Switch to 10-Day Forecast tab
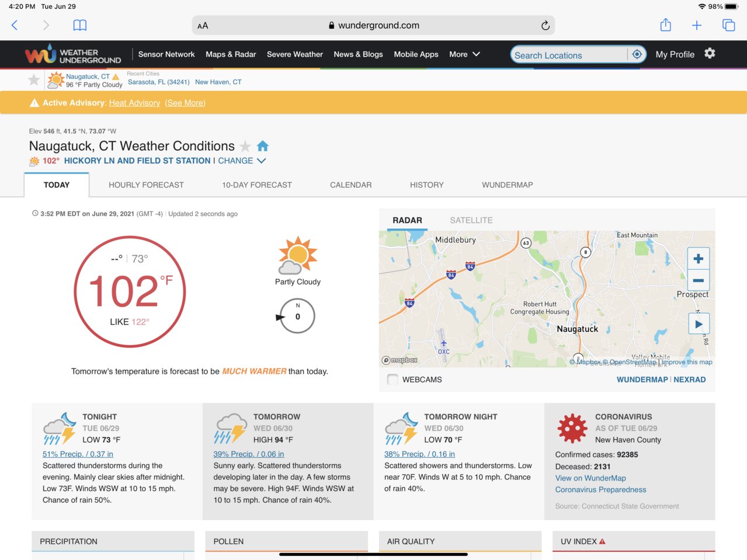Image resolution: width=747 pixels, height=560 pixels. click(257, 185)
